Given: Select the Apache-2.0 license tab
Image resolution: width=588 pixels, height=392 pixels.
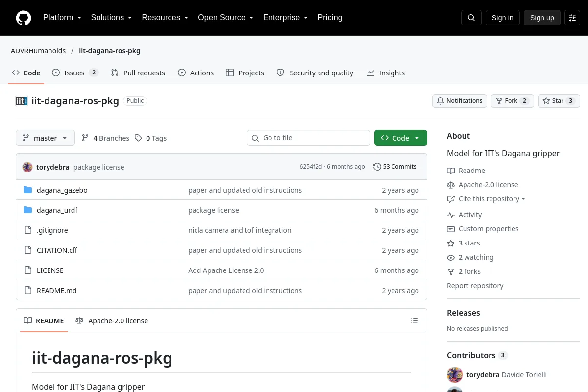Looking at the screenshot, I should [x=111, y=321].
